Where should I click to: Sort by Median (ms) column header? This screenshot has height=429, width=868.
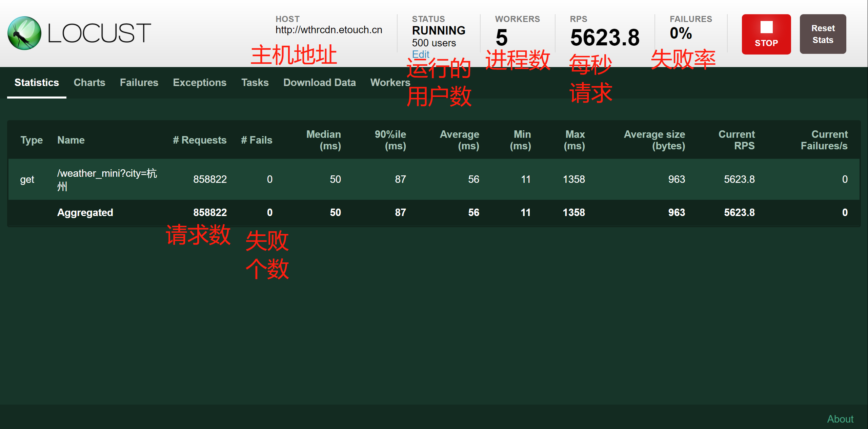(x=324, y=140)
